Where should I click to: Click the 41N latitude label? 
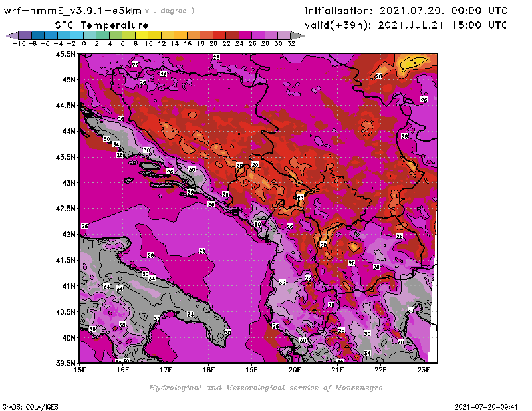[68, 286]
